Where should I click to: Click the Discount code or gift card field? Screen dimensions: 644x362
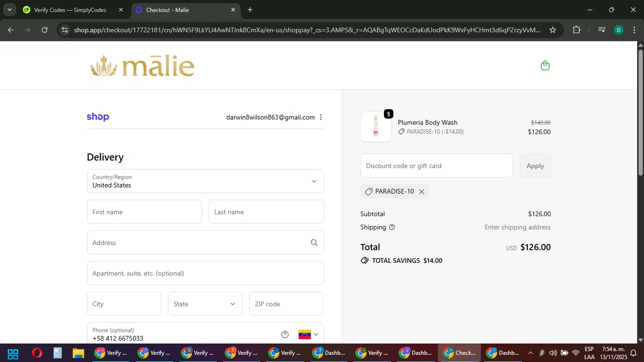coord(437,166)
